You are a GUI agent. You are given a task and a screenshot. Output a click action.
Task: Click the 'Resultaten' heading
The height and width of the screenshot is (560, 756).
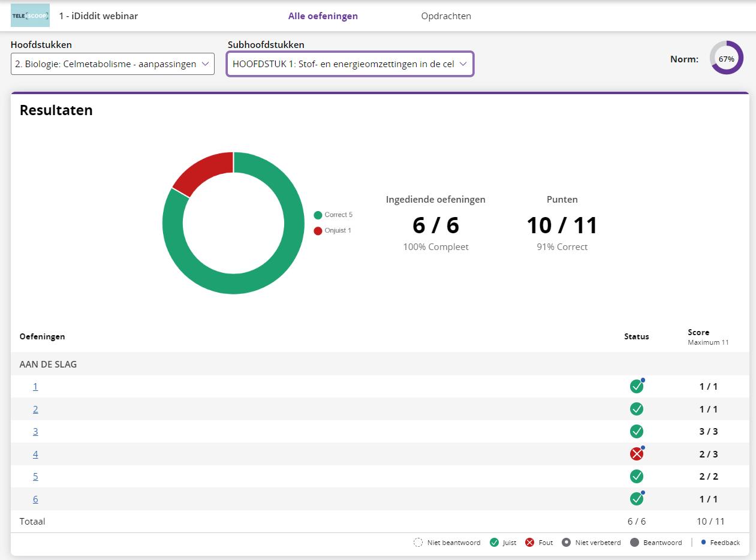56,110
